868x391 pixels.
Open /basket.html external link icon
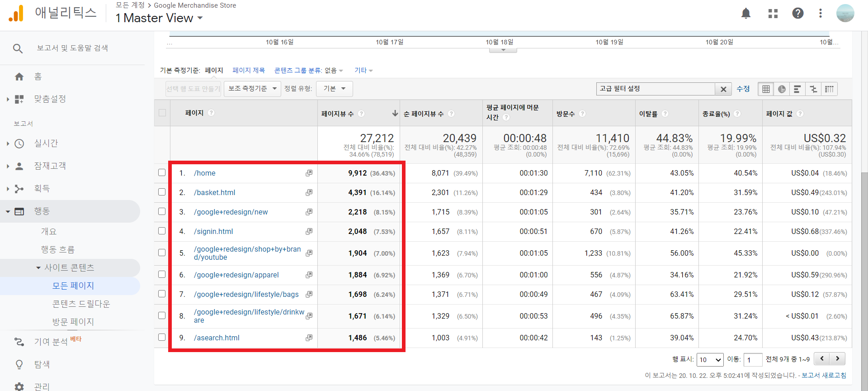click(x=309, y=192)
